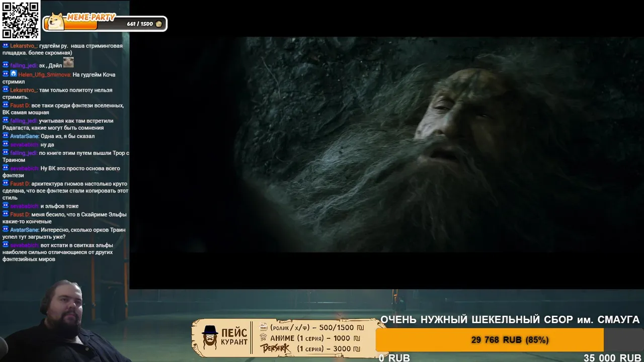
Task: Click sevababich on the 'Ну ВК это просто' message
Action: (25, 168)
